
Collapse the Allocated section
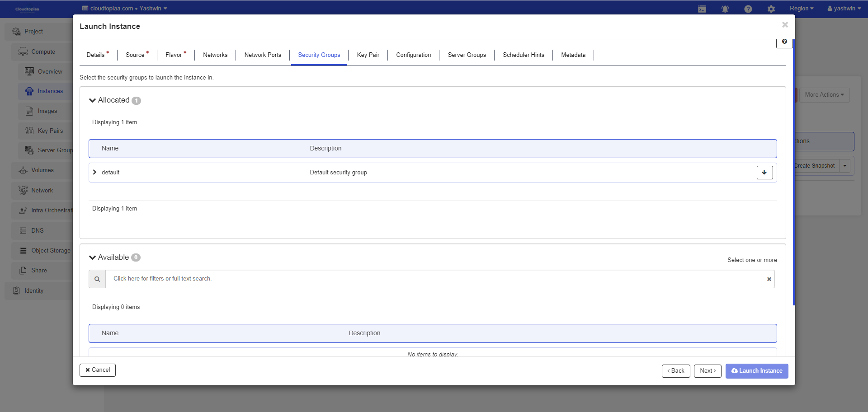pos(93,100)
